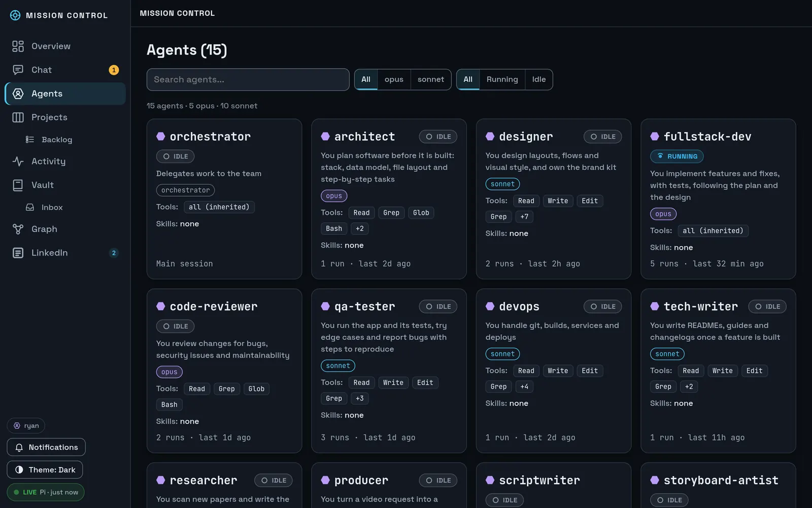Click the hexagon icon beside tech-writer
This screenshot has width=812, height=508.
pos(655,306)
